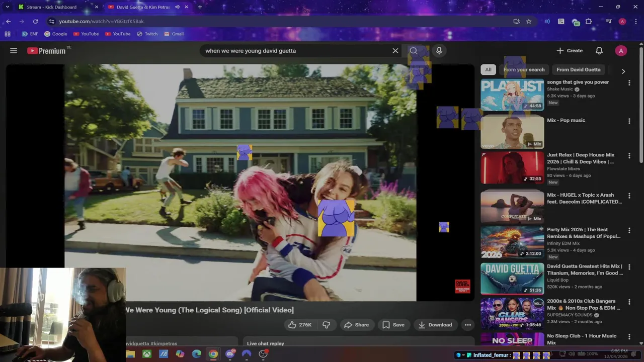Open the Twitch bookmark
This screenshot has height=362, width=644.
[147, 34]
